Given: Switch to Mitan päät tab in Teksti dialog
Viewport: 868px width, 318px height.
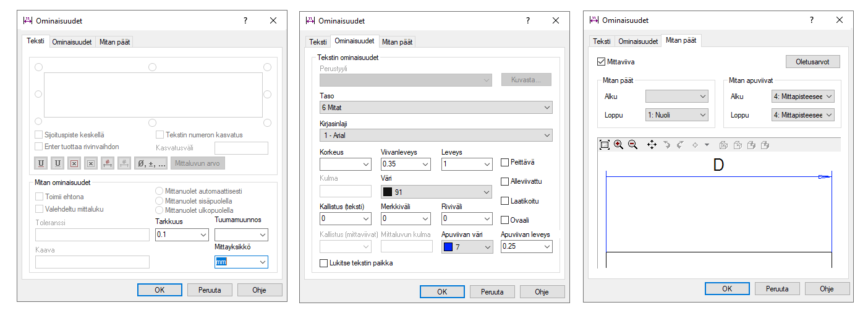Looking at the screenshot, I should pos(115,42).
